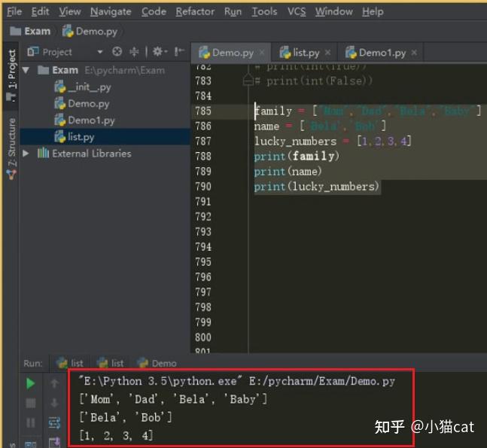This screenshot has height=448, width=487.
Task: Open the File menu
Action: 14,11
